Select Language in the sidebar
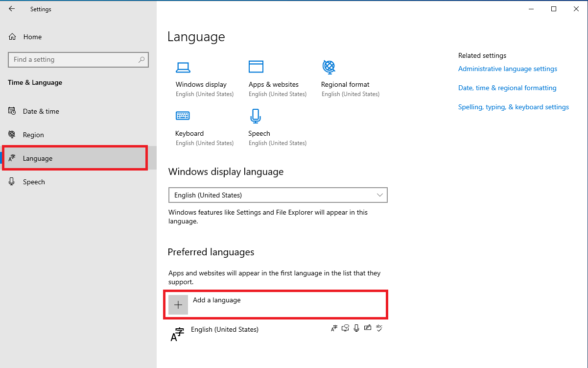Screen dimensions: 588x368 (x=78, y=158)
